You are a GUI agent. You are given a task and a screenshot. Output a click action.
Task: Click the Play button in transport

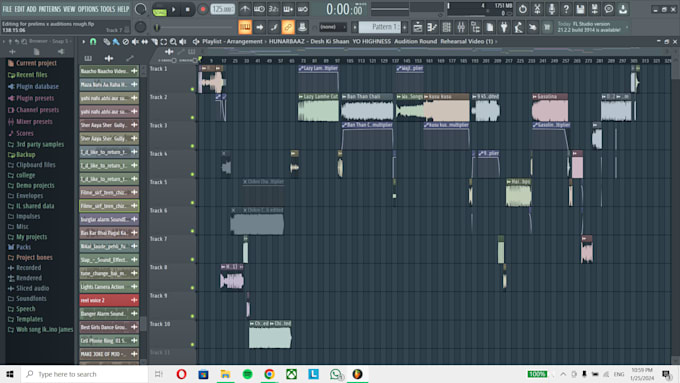pyautogui.click(x=173, y=9)
